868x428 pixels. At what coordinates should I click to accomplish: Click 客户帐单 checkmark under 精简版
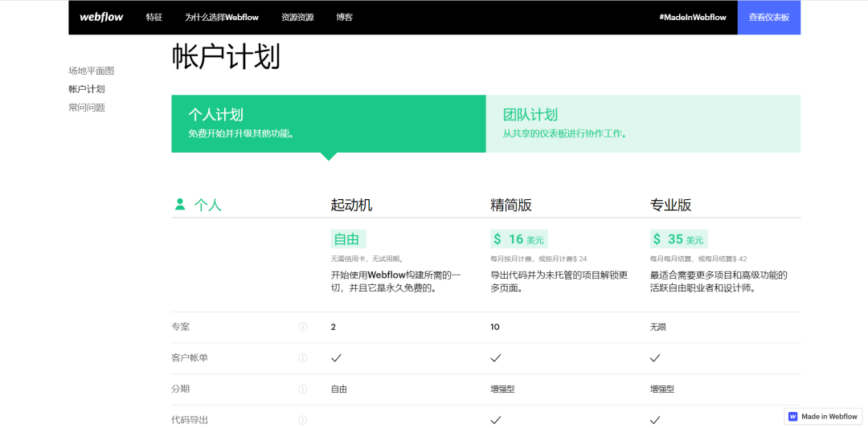[495, 358]
